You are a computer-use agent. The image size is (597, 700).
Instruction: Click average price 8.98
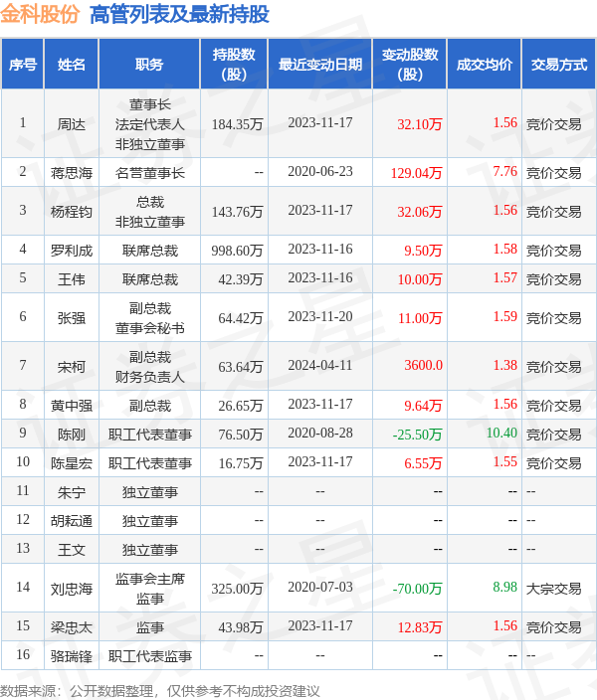[x=504, y=587]
